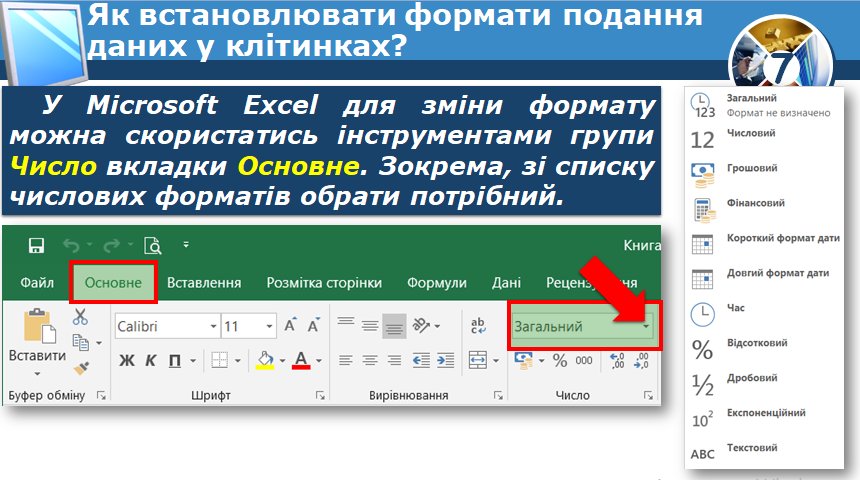This screenshot has height=480, width=860.
Task: Expand the Copy options arrow
Action: click(x=99, y=343)
